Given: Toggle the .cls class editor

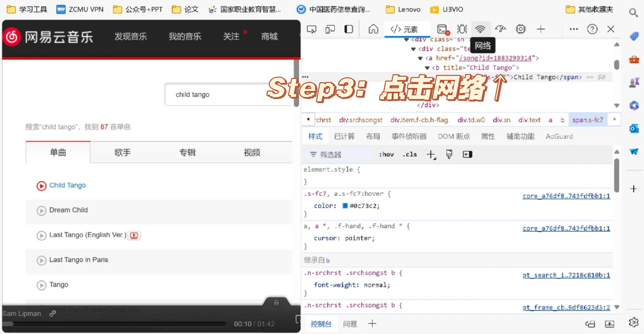Looking at the screenshot, I should pos(410,154).
